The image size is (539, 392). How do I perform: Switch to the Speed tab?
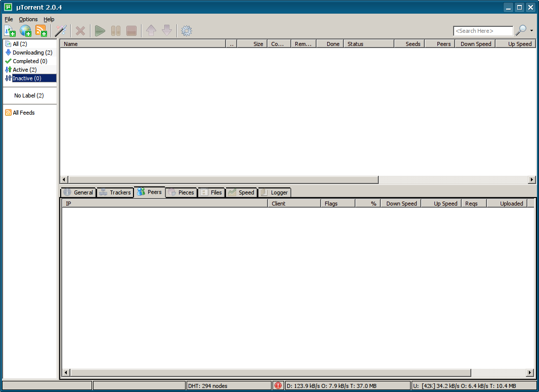point(241,192)
